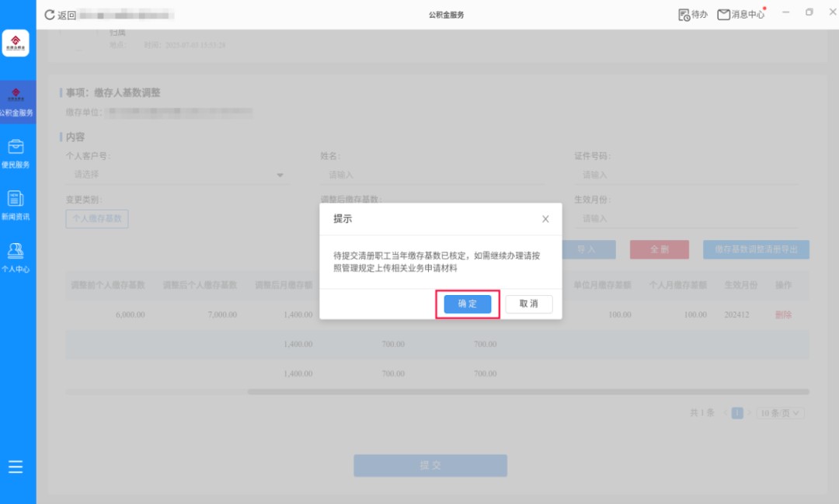The image size is (839, 504).
Task: Click the refresh icon beside 返回
Action: (49, 15)
